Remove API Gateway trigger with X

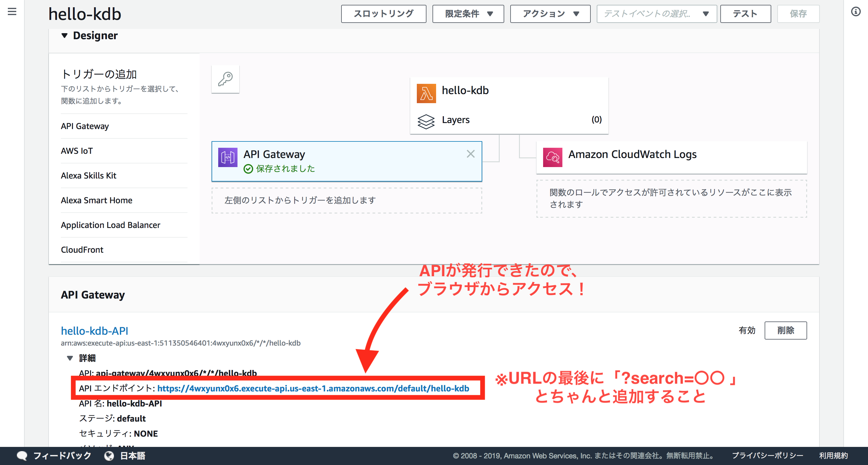point(471,154)
